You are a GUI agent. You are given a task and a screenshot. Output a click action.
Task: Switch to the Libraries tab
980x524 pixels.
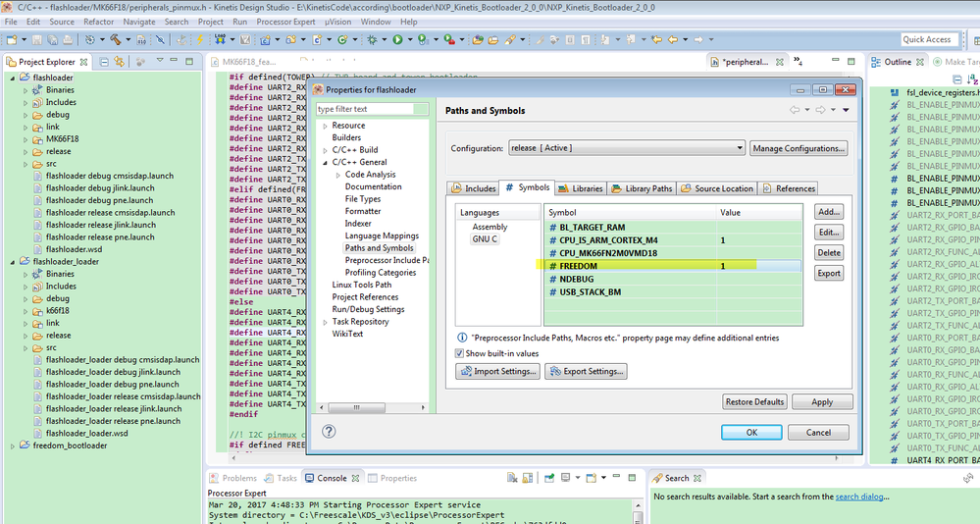[580, 188]
